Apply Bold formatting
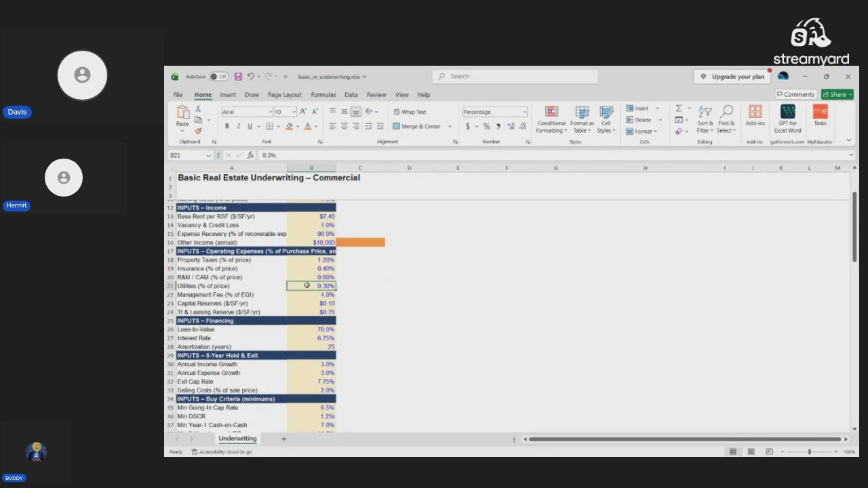Viewport: 868px width, 488px height. pos(227,126)
